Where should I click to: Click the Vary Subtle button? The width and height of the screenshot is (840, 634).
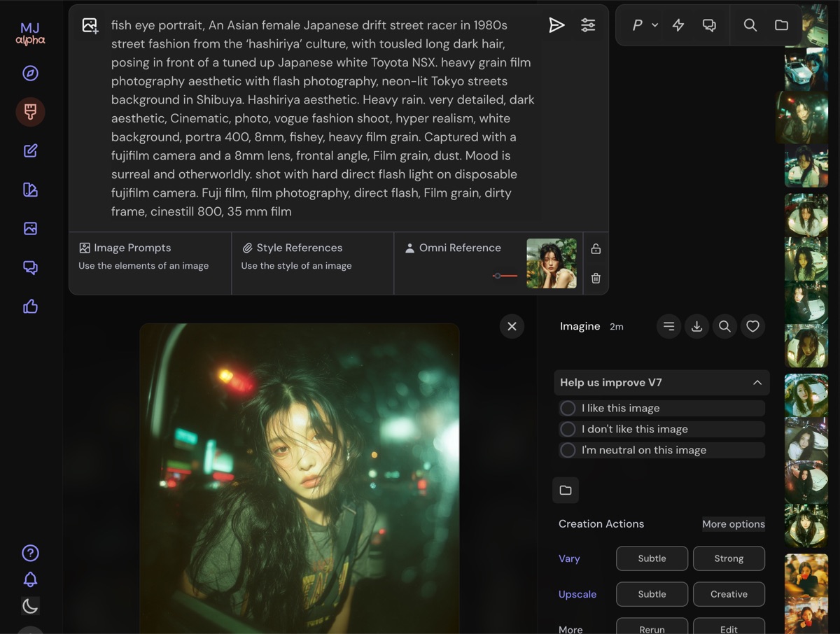[x=652, y=558]
